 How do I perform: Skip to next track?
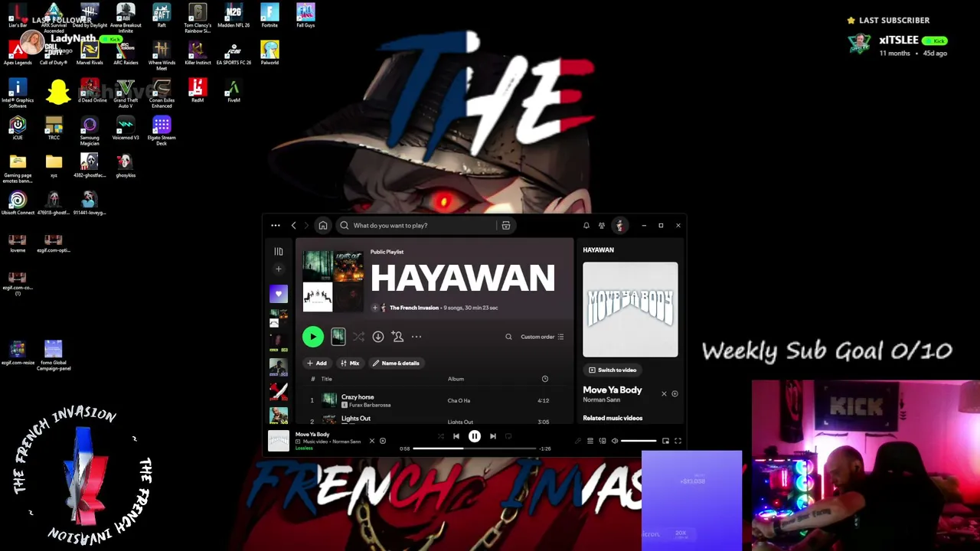[x=493, y=436]
